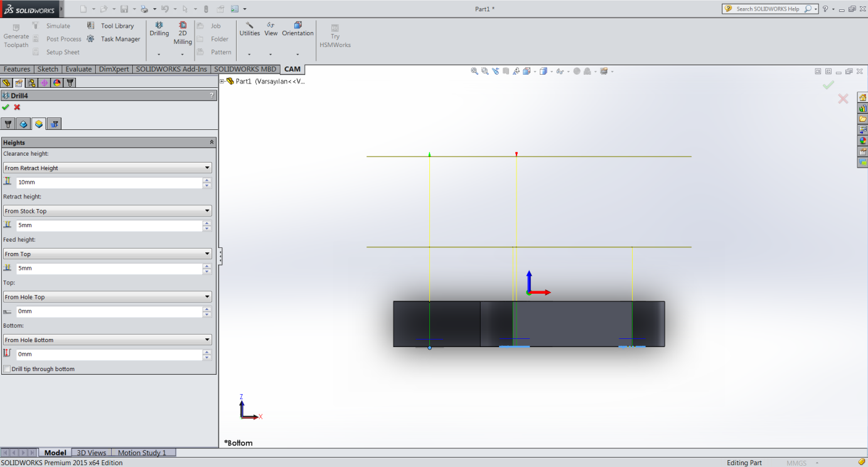Image resolution: width=868 pixels, height=467 pixels.
Task: Switch to the SOLIDWORKS MBD tab
Action: pyautogui.click(x=245, y=69)
